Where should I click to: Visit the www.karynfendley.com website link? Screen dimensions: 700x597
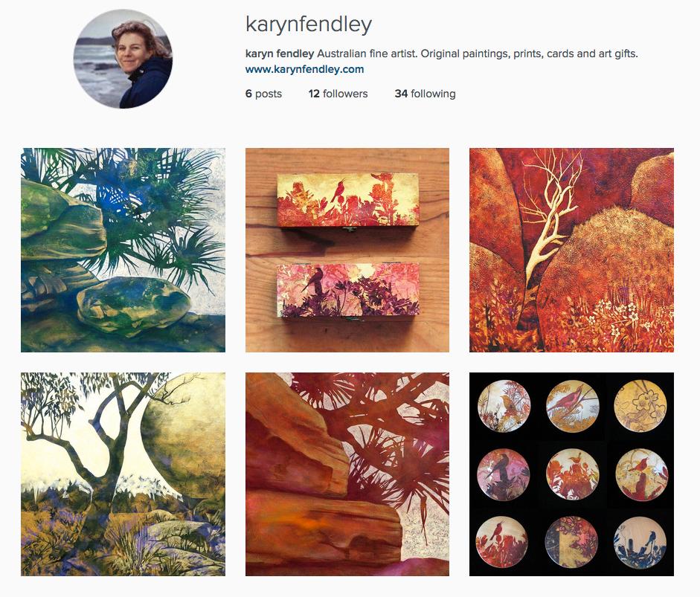pyautogui.click(x=304, y=69)
